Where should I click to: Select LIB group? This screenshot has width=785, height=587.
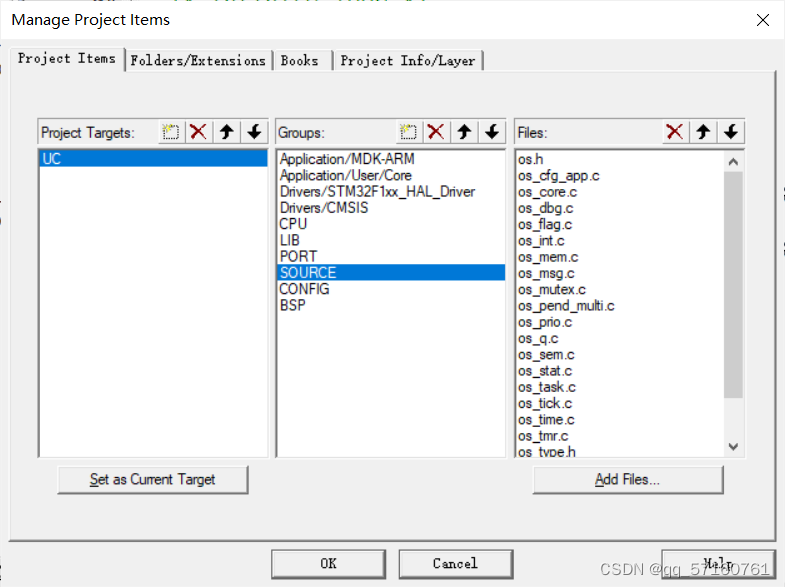[x=391, y=240]
